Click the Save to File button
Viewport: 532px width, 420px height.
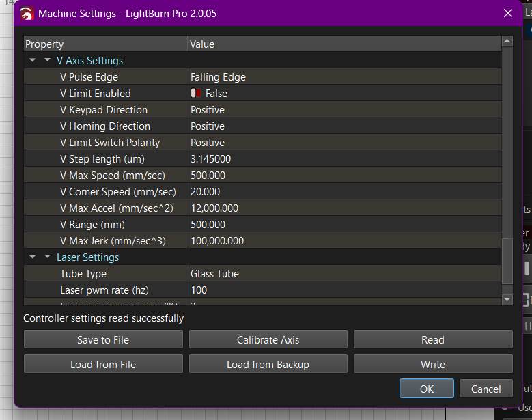point(103,339)
